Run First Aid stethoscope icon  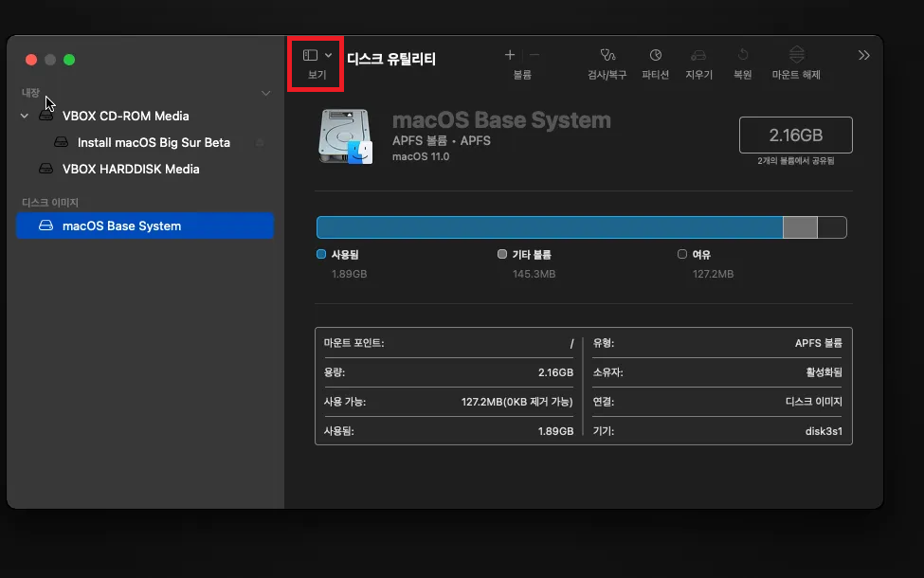click(607, 55)
